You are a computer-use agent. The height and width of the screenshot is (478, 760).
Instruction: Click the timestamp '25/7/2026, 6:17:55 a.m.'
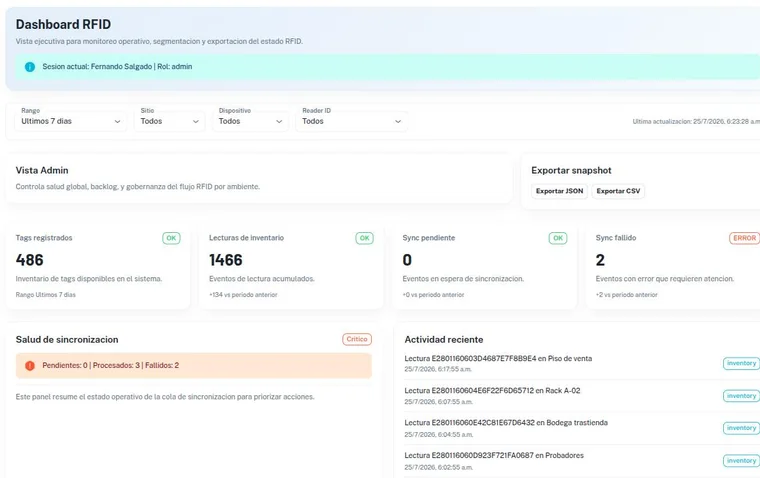tap(438, 369)
